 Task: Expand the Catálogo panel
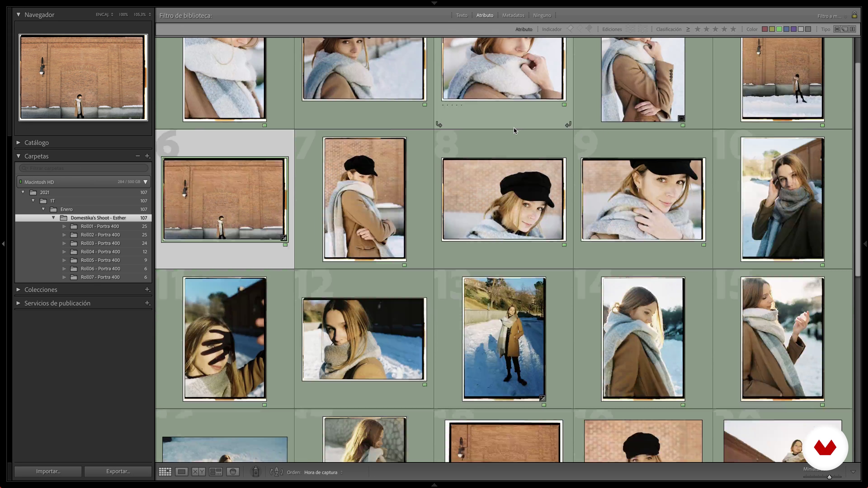[x=18, y=143]
